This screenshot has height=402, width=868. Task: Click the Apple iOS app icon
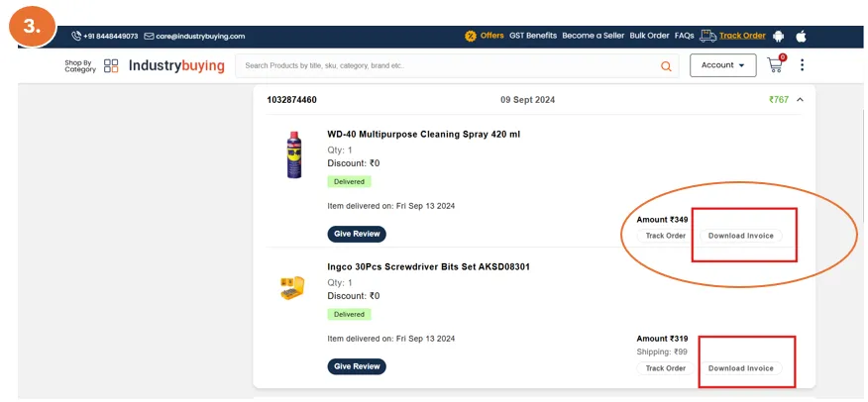point(802,36)
